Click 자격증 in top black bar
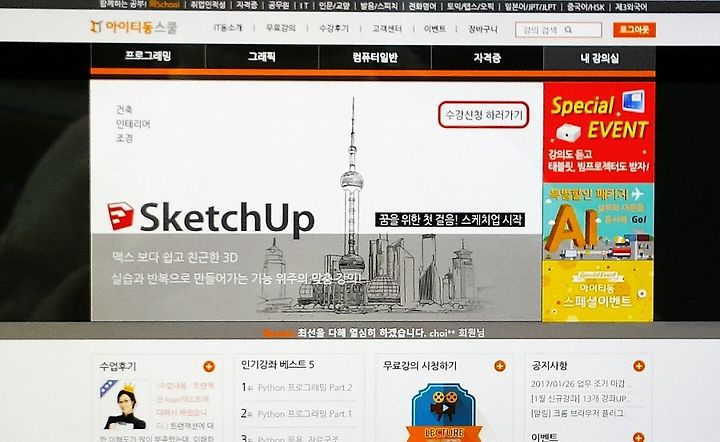 (247, 6)
